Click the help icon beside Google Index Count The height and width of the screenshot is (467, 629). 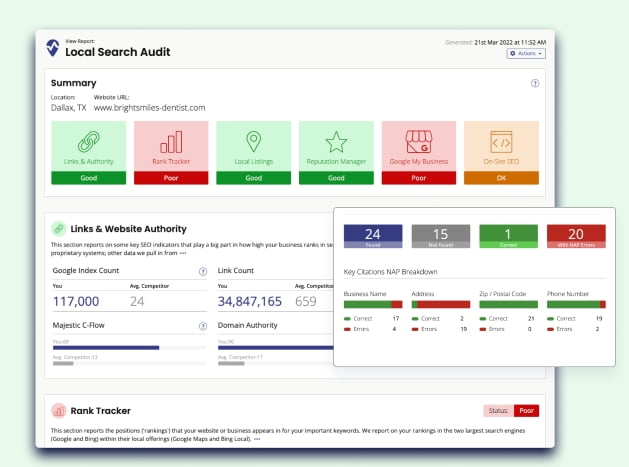[203, 271]
